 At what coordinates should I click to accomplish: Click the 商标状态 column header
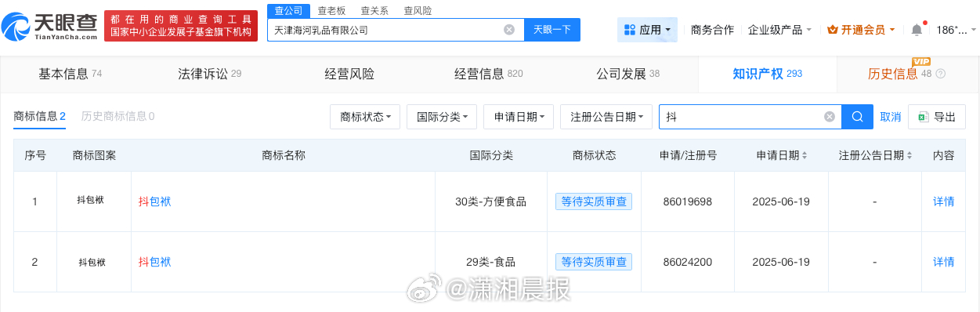click(x=594, y=155)
